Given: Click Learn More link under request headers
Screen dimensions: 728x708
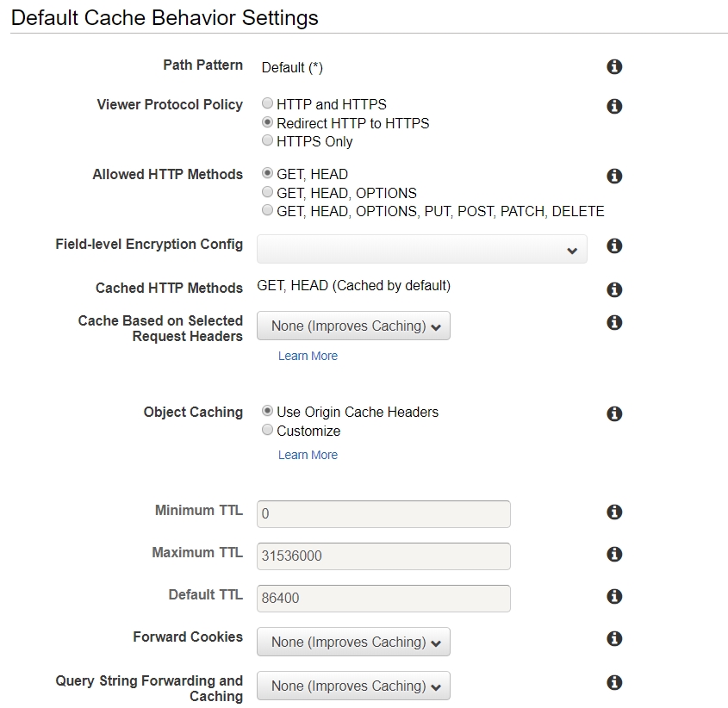Looking at the screenshot, I should click(308, 356).
